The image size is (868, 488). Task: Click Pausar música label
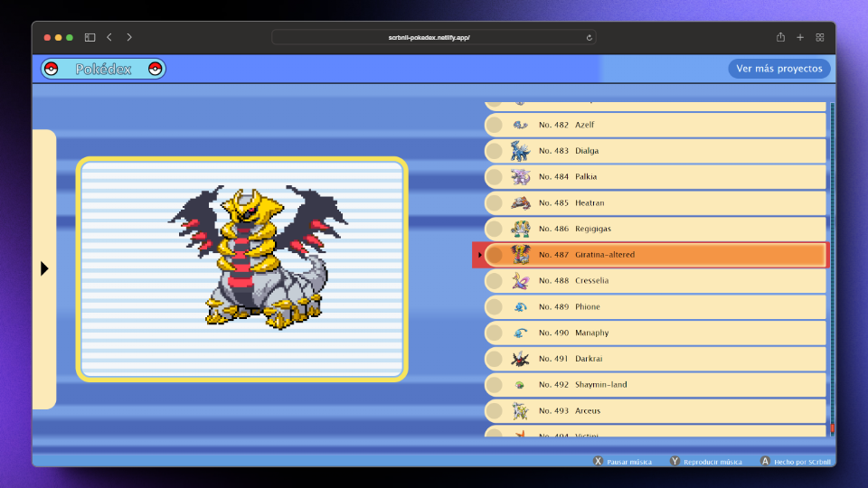point(629,462)
